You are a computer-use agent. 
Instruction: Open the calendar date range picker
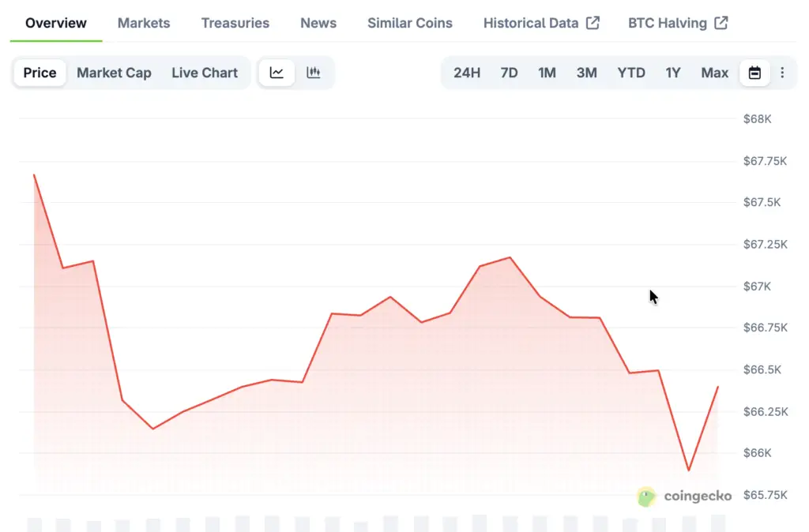pyautogui.click(x=754, y=73)
